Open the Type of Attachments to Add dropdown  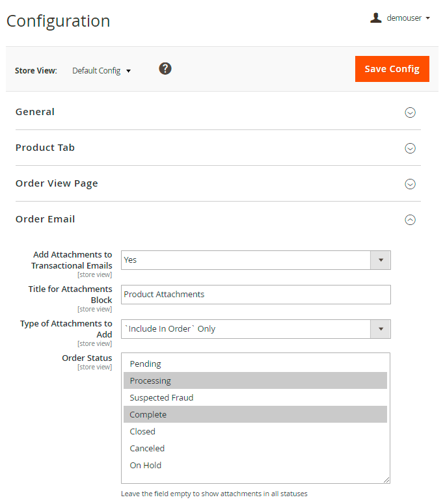256,329
